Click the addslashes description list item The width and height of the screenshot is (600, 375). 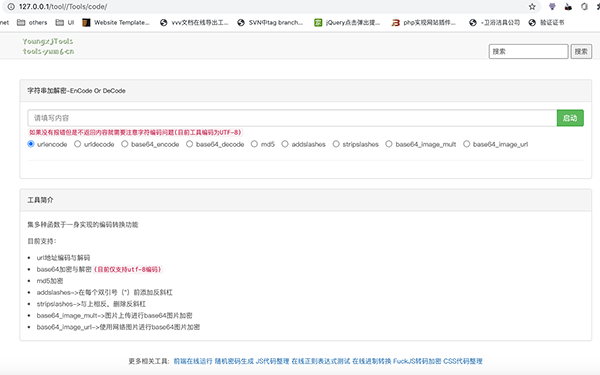click(x=104, y=292)
